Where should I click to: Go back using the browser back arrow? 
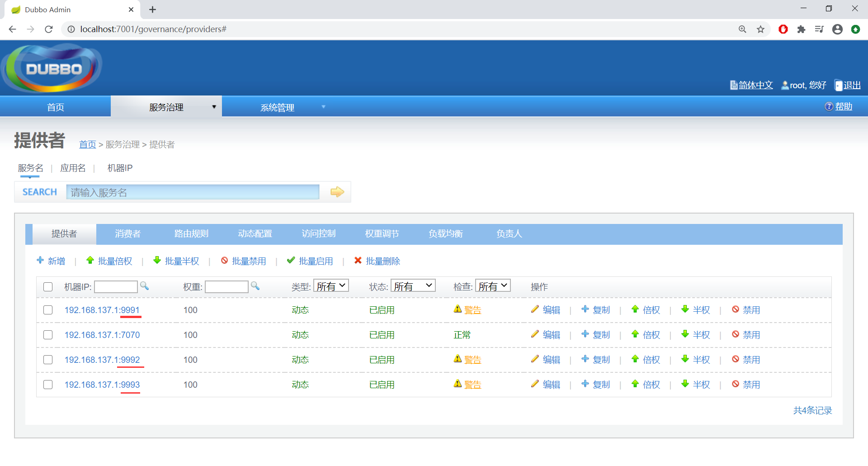click(x=13, y=29)
